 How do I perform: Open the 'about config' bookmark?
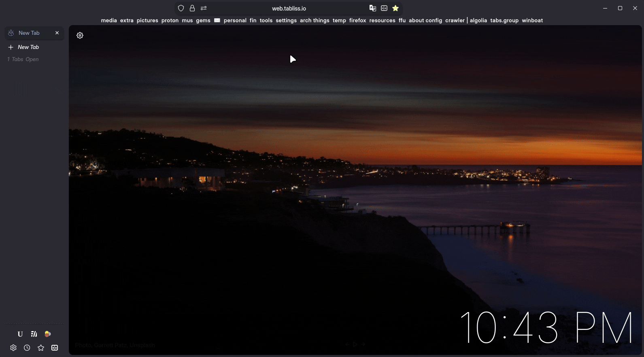click(x=425, y=20)
